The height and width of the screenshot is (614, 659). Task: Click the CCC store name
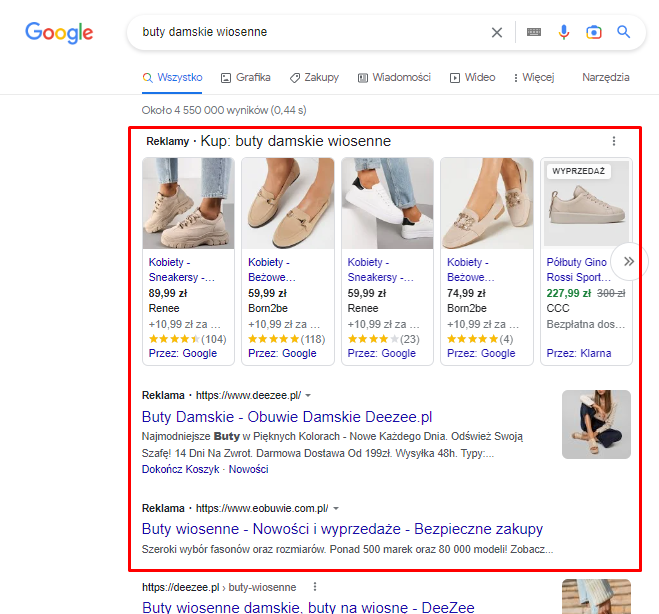[x=558, y=308]
